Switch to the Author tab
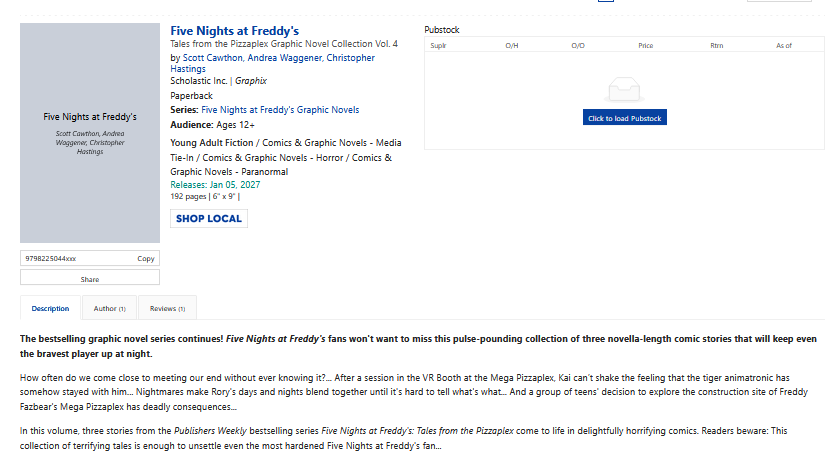 (109, 309)
